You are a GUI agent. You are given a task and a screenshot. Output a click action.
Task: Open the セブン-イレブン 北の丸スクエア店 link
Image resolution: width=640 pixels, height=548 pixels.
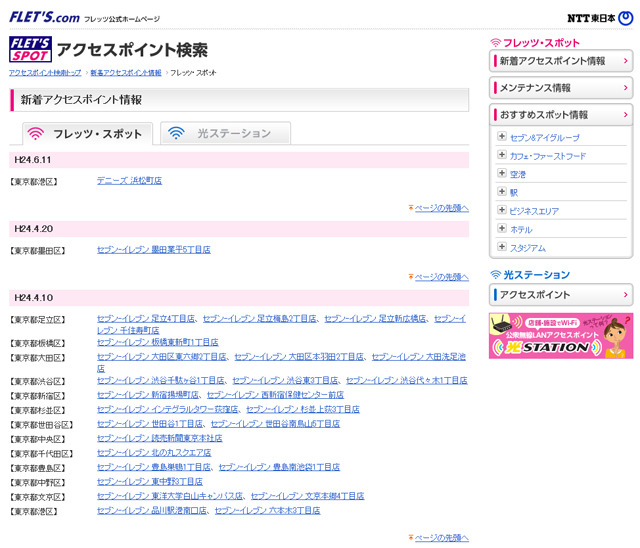[154, 453]
